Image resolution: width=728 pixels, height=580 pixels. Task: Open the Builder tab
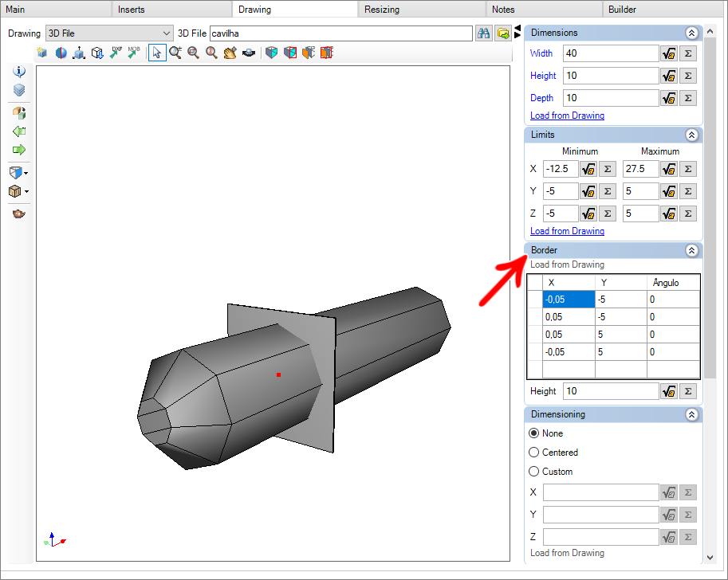pos(664,10)
